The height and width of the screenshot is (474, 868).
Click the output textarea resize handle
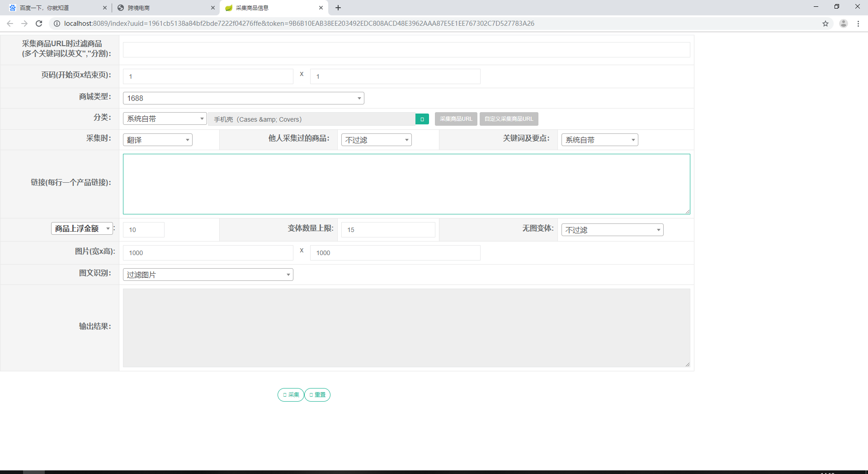point(687,364)
